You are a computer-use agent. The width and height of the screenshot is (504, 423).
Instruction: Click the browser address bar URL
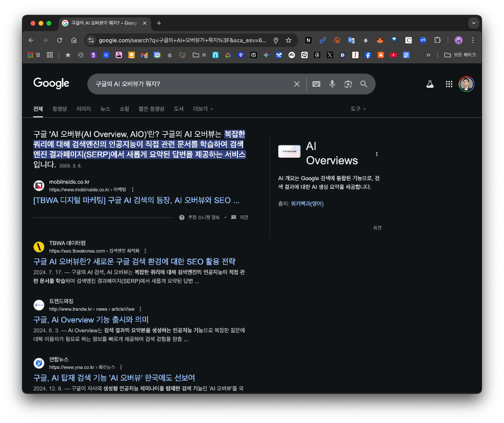[x=183, y=40]
